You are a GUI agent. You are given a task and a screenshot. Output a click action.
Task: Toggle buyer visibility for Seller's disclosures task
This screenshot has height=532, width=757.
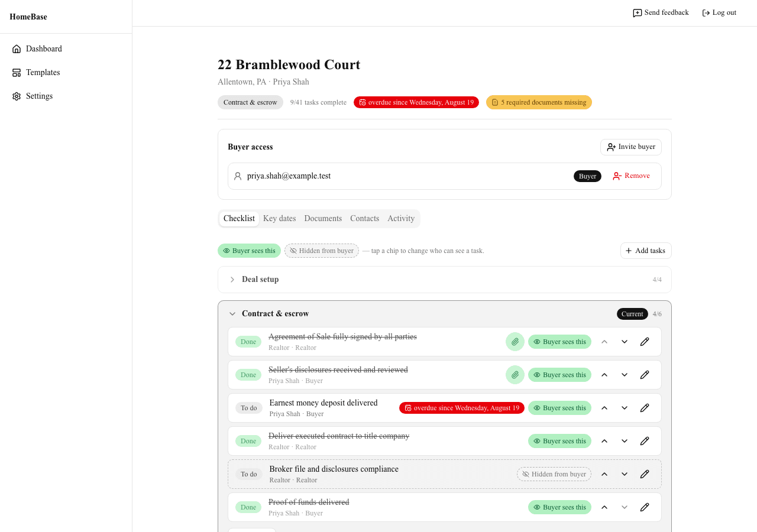559,375
